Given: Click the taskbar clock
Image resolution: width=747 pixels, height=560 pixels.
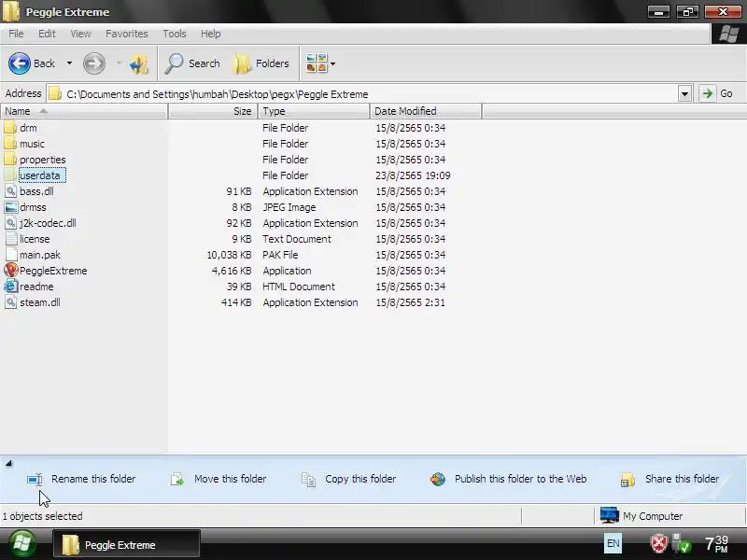Looking at the screenshot, I should point(716,544).
